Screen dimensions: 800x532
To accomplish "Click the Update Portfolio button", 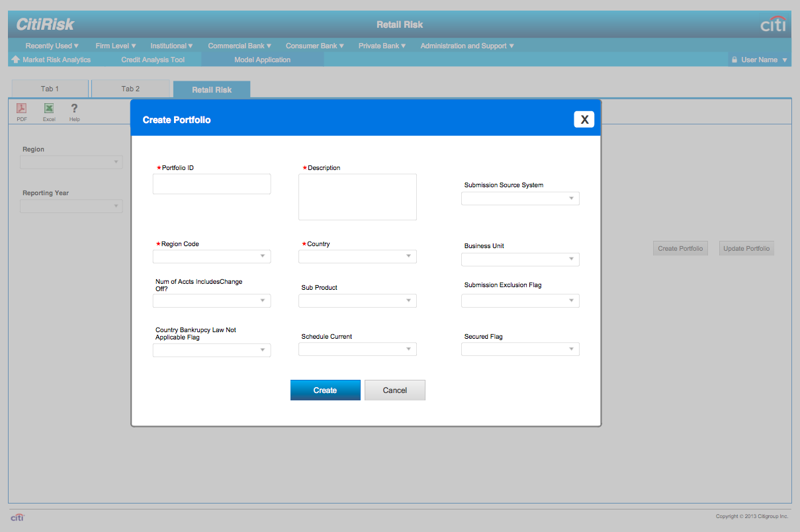I will pos(746,249).
